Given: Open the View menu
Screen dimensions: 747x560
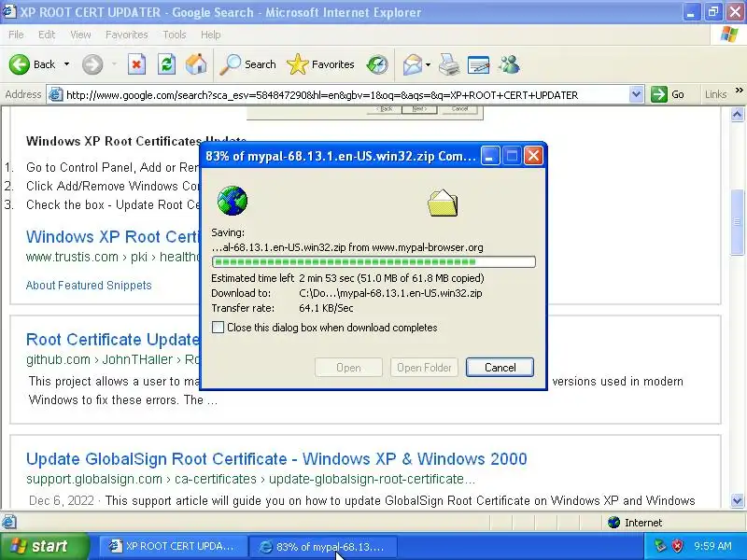Looking at the screenshot, I should (x=80, y=35).
